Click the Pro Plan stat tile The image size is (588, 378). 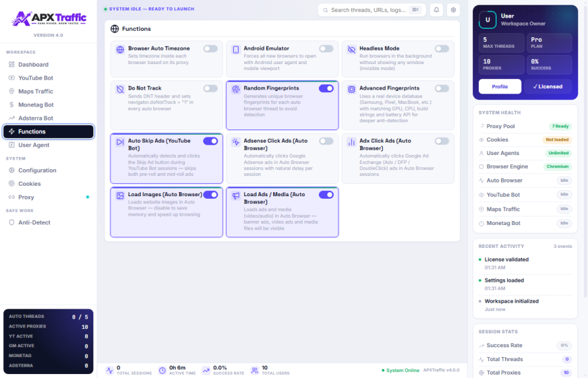549,43
